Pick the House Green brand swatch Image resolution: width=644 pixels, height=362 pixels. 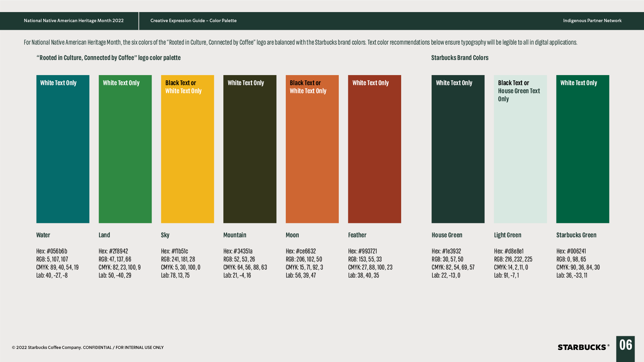pyautogui.click(x=458, y=149)
